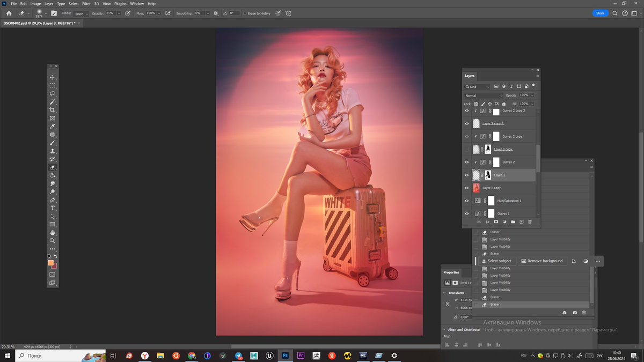This screenshot has width=644, height=362.
Task: Open the Smoothing 0% dropdown
Action: pyautogui.click(x=208, y=13)
